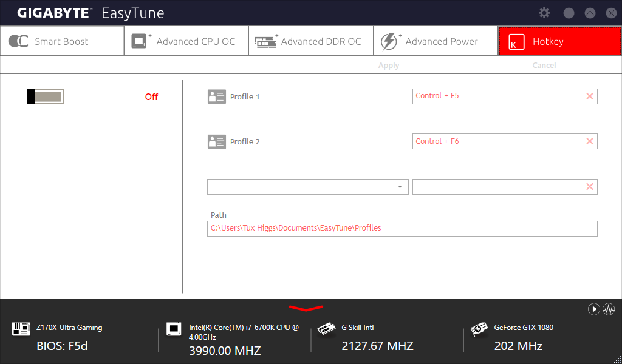Click the Profile 2 card icon
The image size is (622, 364).
(217, 141)
